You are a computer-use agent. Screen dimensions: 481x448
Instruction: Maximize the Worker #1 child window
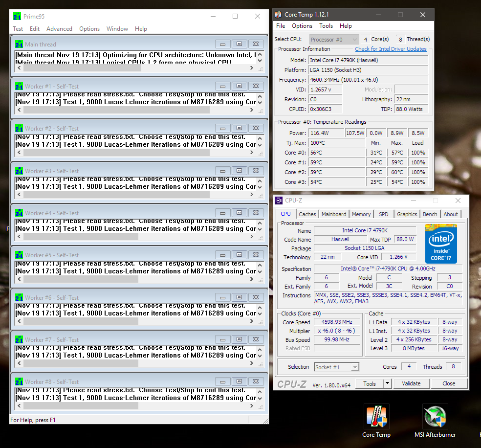click(x=239, y=86)
